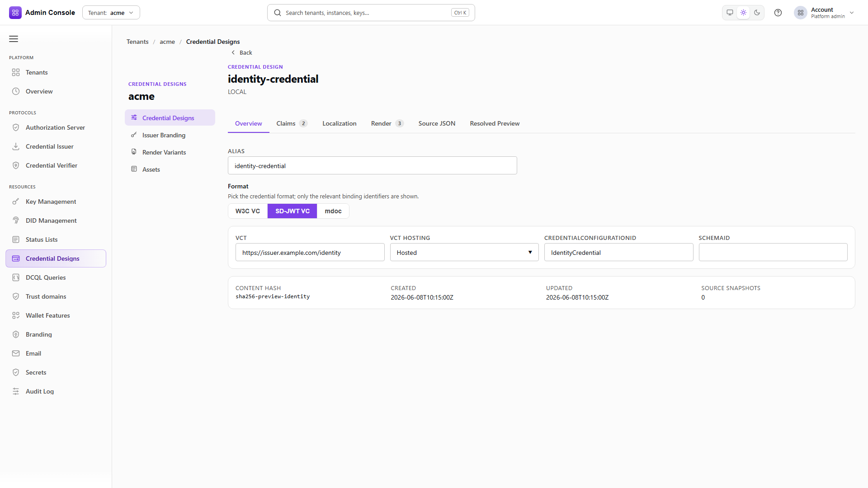The width and height of the screenshot is (868, 488).
Task: Go to acme breadcrumb link
Action: tap(167, 42)
